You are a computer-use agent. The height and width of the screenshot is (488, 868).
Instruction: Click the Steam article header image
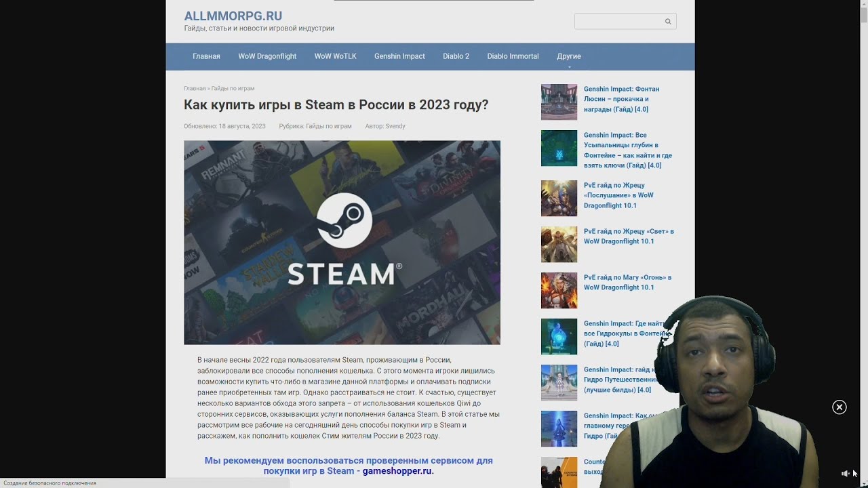click(x=342, y=243)
